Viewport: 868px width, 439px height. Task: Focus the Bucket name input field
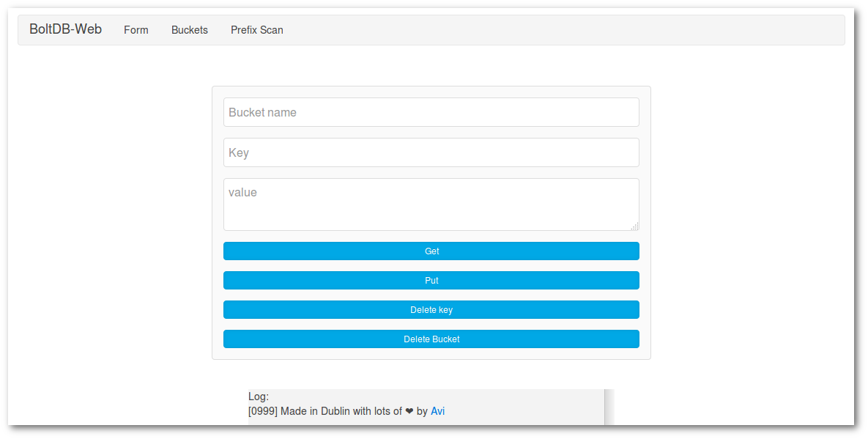pos(431,112)
